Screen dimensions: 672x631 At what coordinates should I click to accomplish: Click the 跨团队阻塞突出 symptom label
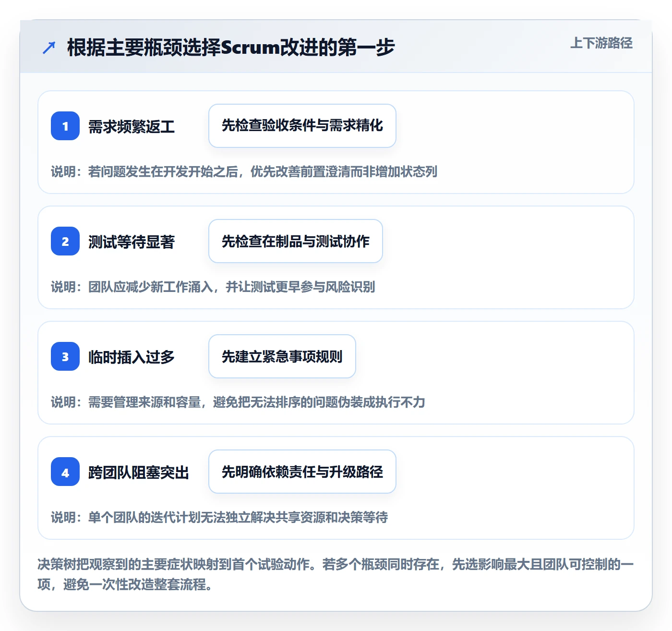click(139, 473)
